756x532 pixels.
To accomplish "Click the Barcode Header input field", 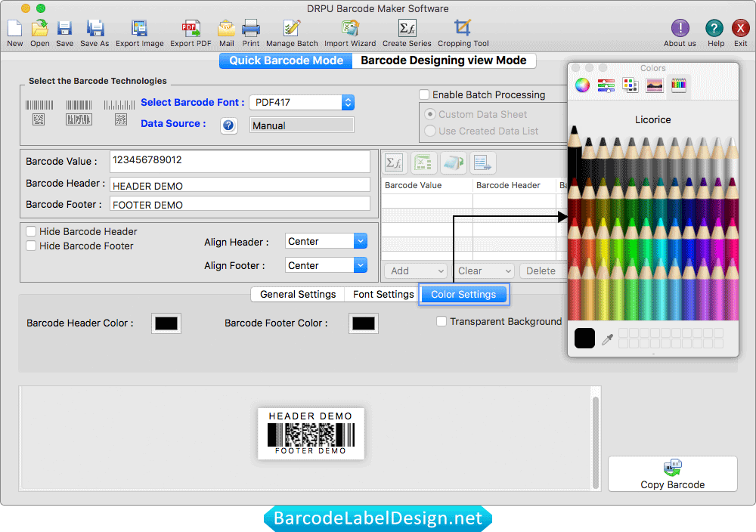I will point(240,186).
